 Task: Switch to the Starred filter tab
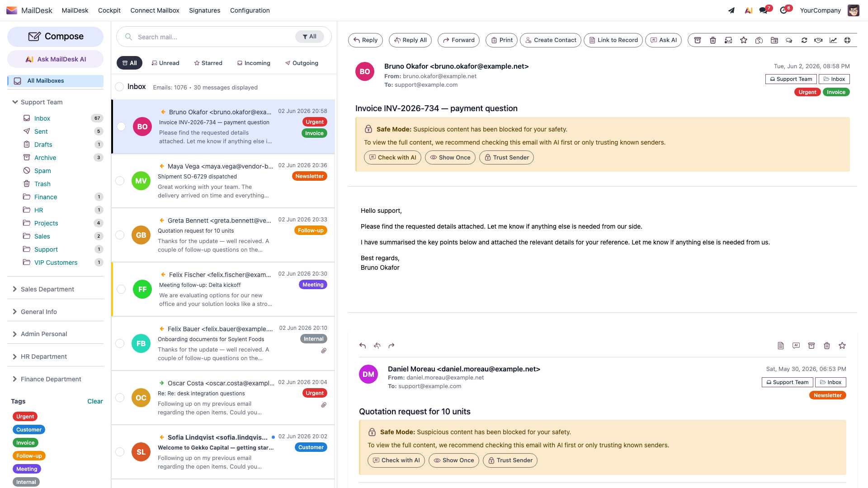click(x=208, y=63)
